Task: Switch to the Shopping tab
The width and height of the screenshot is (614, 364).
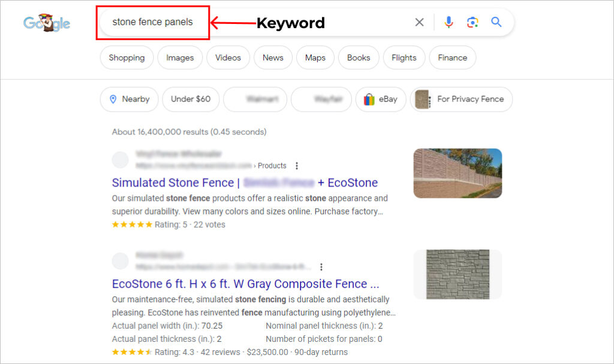Action: [127, 58]
